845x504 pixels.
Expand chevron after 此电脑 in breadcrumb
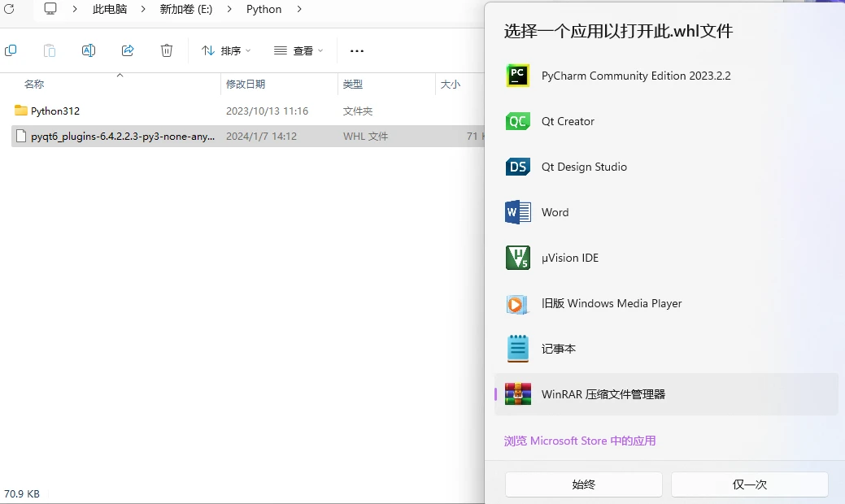coord(143,9)
